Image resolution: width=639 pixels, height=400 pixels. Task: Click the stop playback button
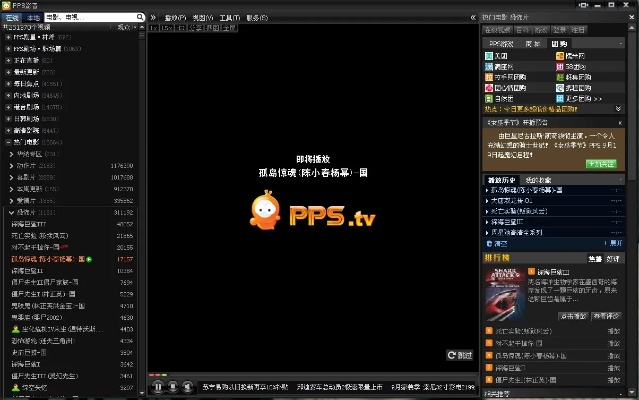[x=173, y=386]
